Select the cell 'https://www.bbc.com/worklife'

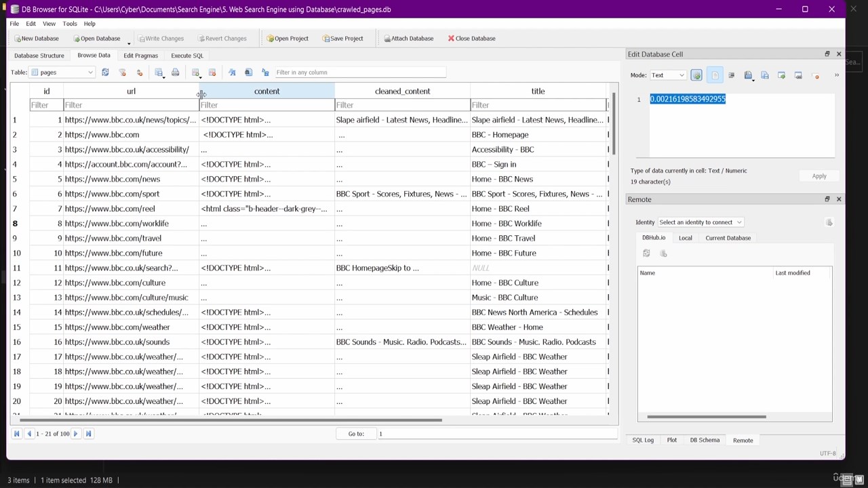pos(131,224)
